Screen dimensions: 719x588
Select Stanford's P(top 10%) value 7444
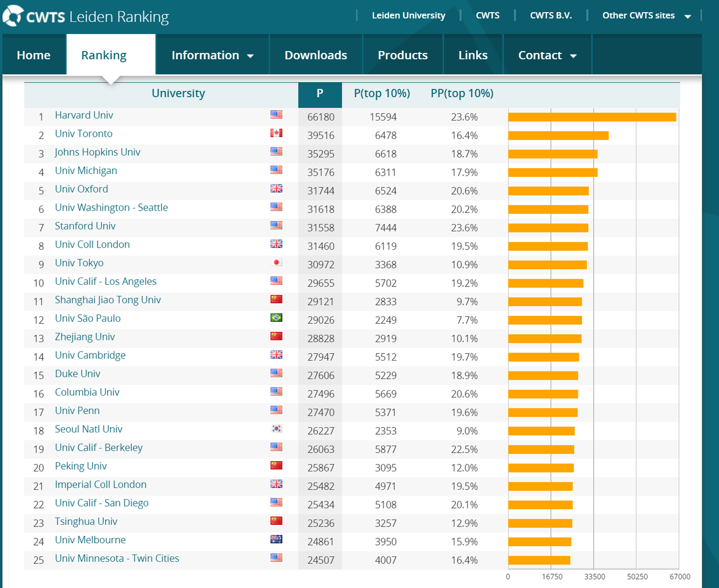click(386, 228)
